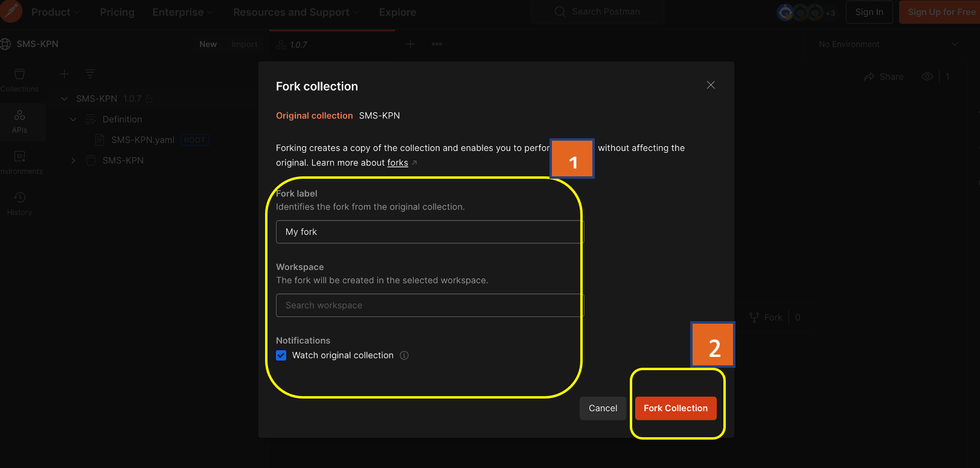
Task: Click the watch eye icon
Action: [927, 77]
